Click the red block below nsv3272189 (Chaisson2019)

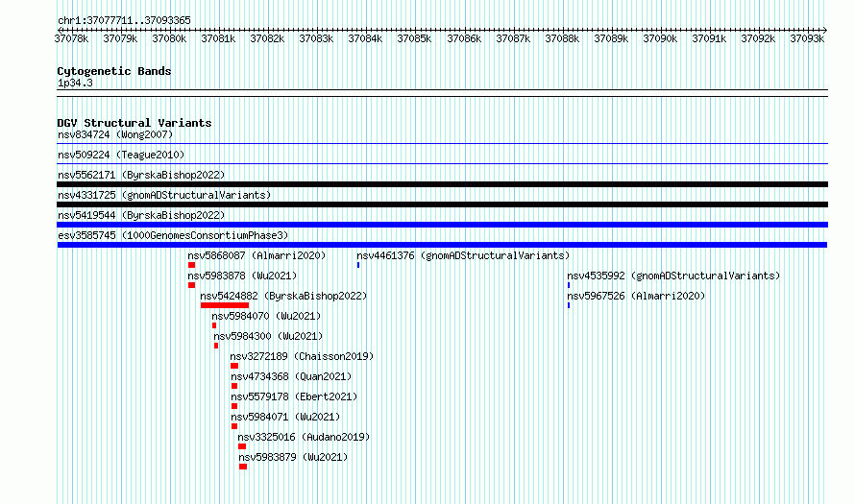[234, 366]
